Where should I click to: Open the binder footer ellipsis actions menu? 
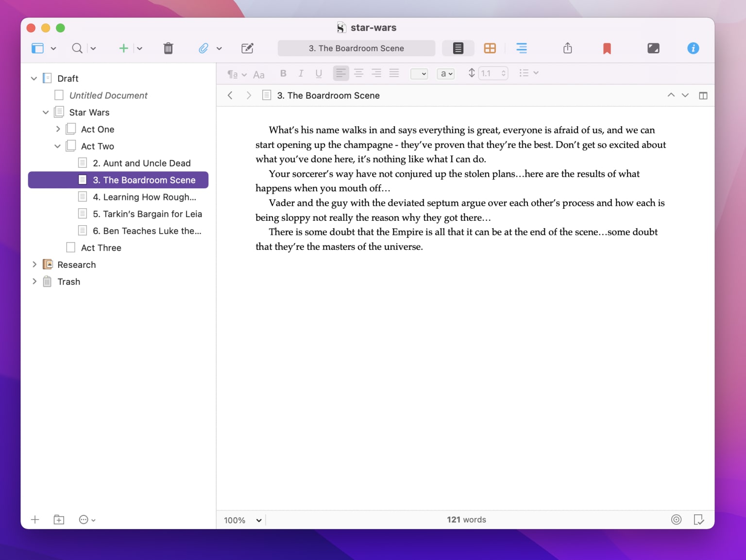click(87, 520)
